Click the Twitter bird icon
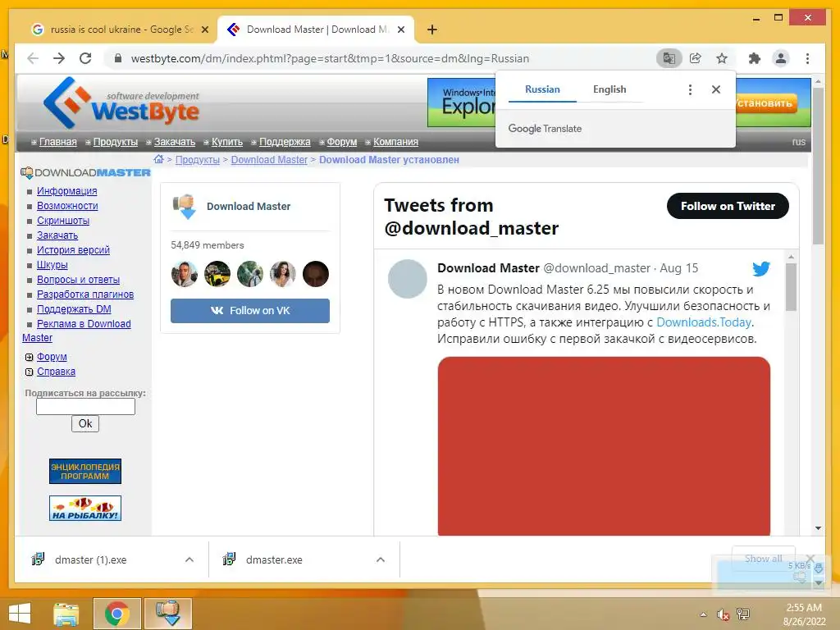The width and height of the screenshot is (840, 630). pyautogui.click(x=760, y=268)
